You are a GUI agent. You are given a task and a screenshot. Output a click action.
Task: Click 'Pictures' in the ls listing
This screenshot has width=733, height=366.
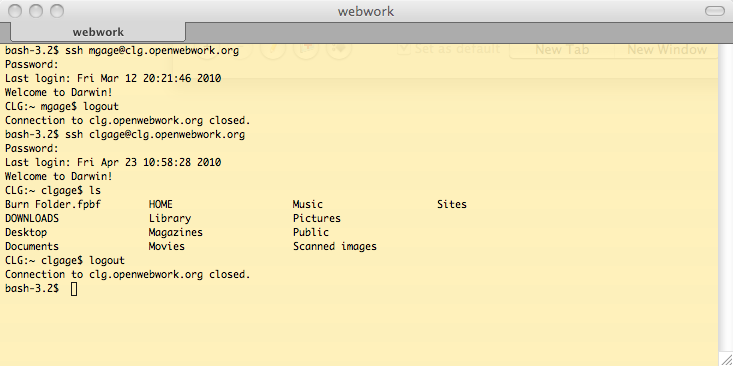[317, 219]
